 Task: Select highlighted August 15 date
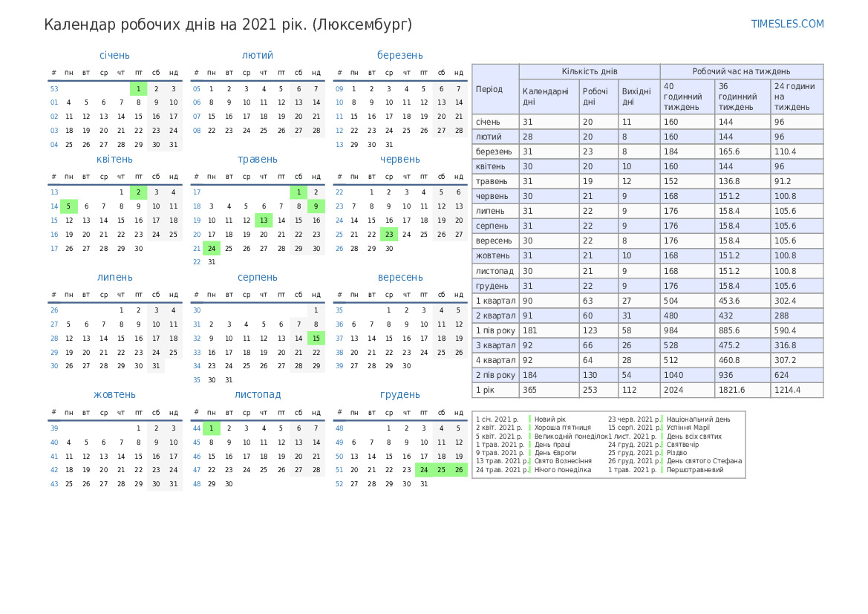click(x=316, y=339)
